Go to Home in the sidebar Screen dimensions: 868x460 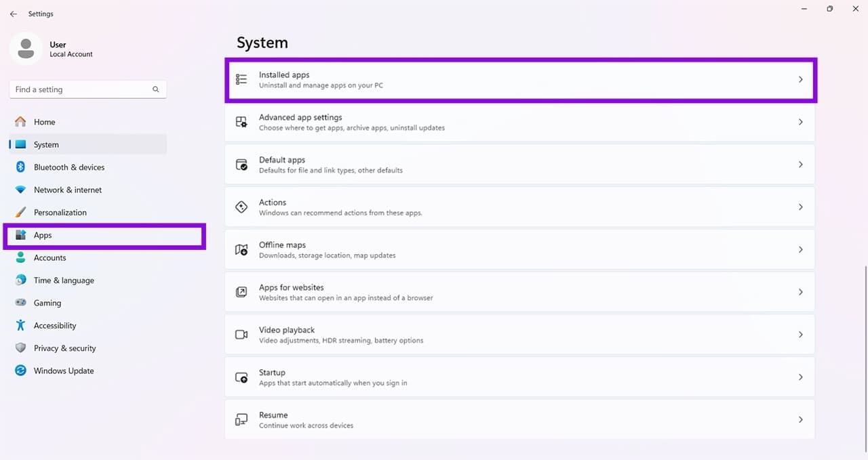point(88,122)
